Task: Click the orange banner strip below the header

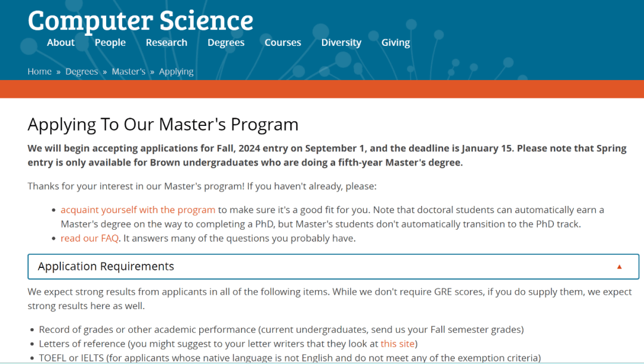Action: coord(322,89)
